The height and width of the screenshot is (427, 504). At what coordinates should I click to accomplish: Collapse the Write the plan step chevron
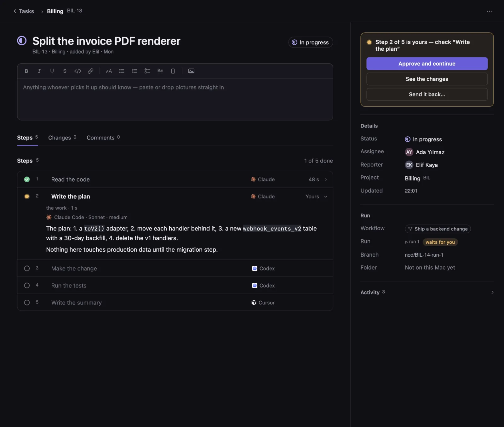tap(326, 196)
